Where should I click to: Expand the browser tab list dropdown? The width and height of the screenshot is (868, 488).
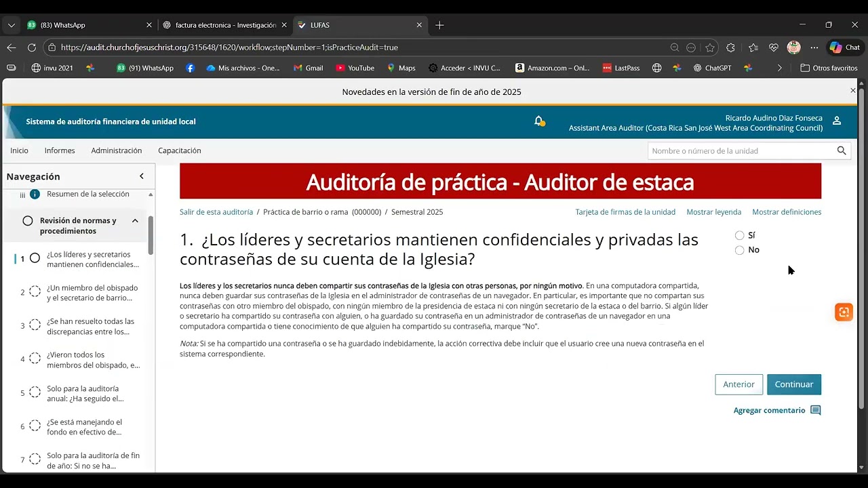[x=11, y=25]
